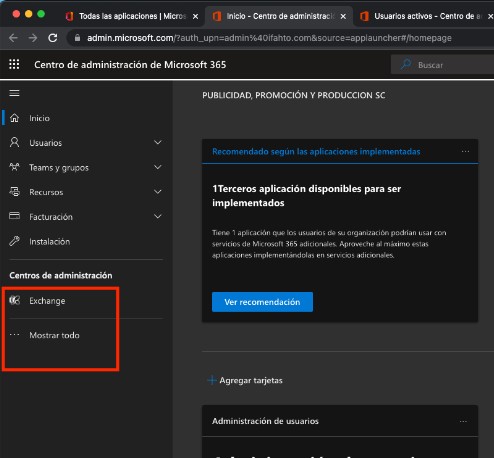Click the search magnifier icon
The height and width of the screenshot is (458, 494).
(x=406, y=64)
